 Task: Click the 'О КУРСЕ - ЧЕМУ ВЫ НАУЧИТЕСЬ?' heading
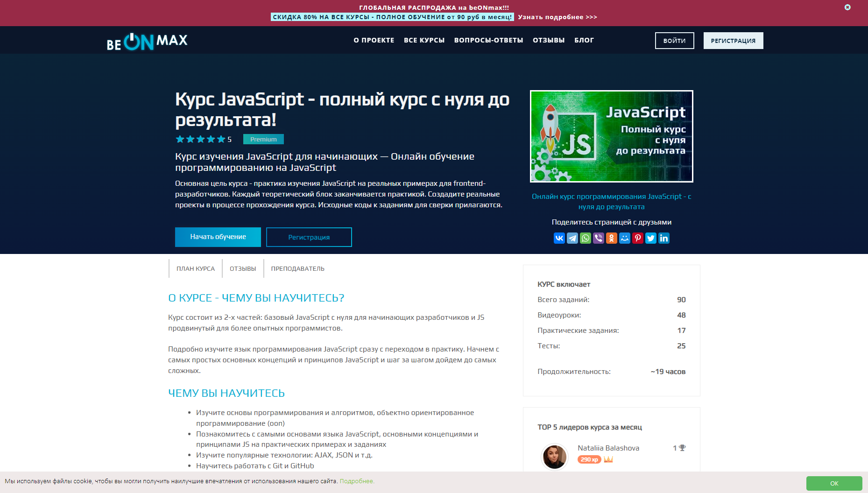(256, 298)
